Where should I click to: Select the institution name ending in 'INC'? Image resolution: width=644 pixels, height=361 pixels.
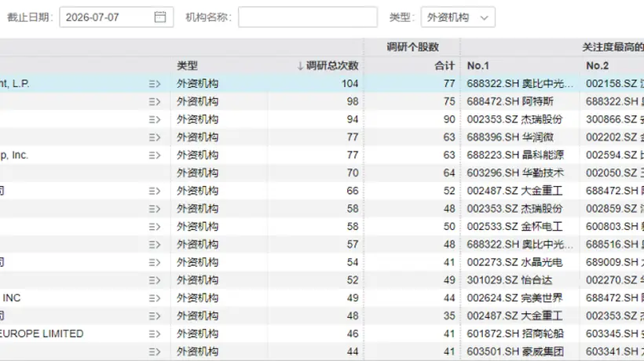11,298
